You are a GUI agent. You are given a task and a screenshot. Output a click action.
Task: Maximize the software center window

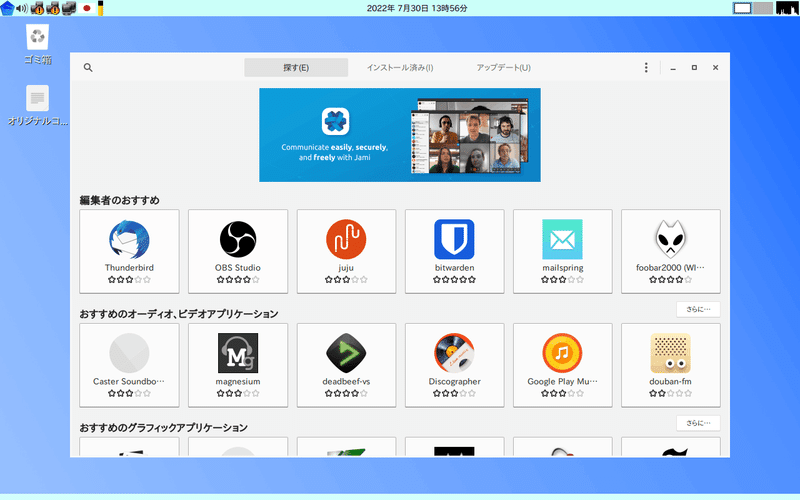tap(694, 67)
